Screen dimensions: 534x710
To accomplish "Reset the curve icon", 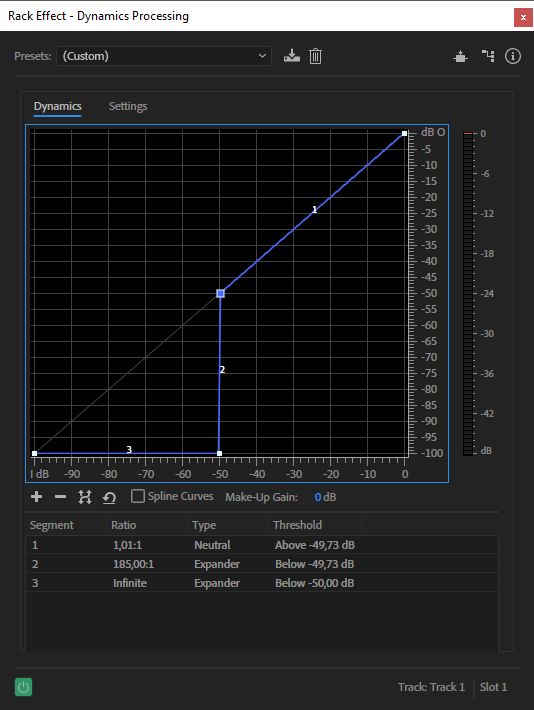I will tap(109, 498).
